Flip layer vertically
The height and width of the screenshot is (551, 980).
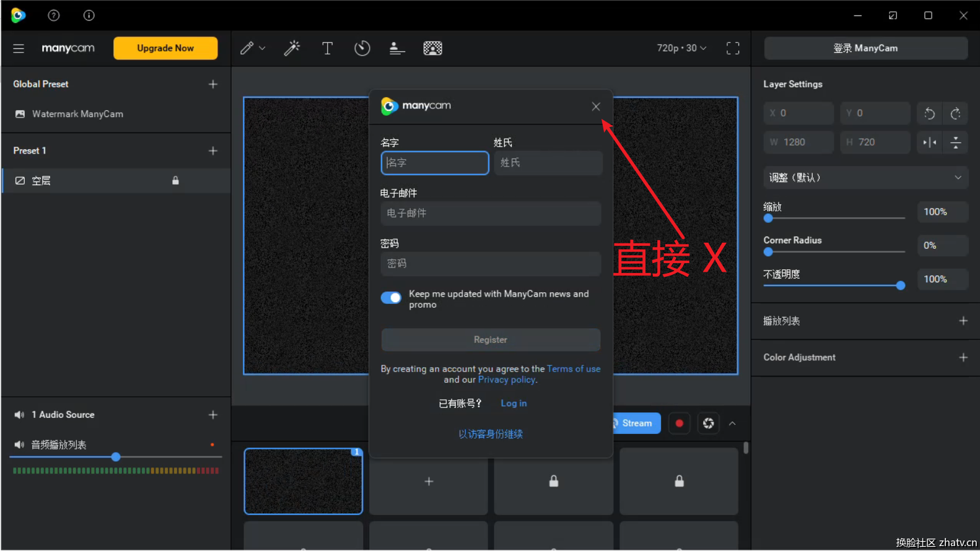(x=956, y=142)
